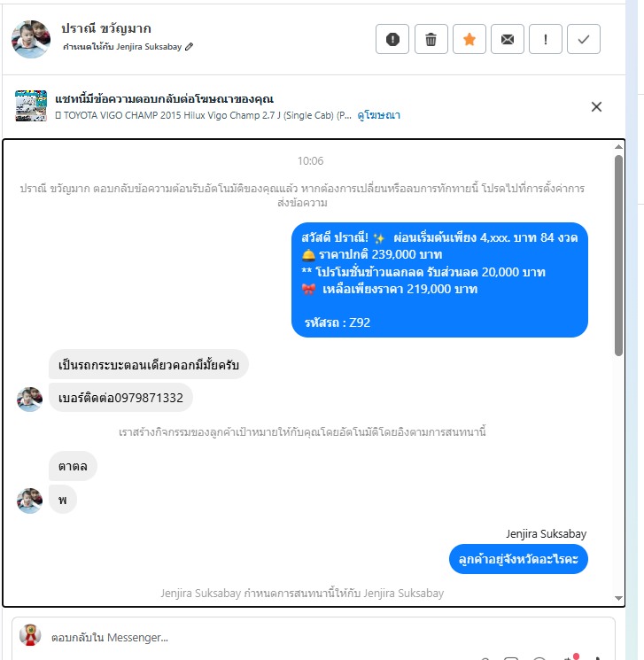The width and height of the screenshot is (644, 660).
Task: Open ปราณี ขวัญมาก profile picture in header
Action: tap(31, 39)
